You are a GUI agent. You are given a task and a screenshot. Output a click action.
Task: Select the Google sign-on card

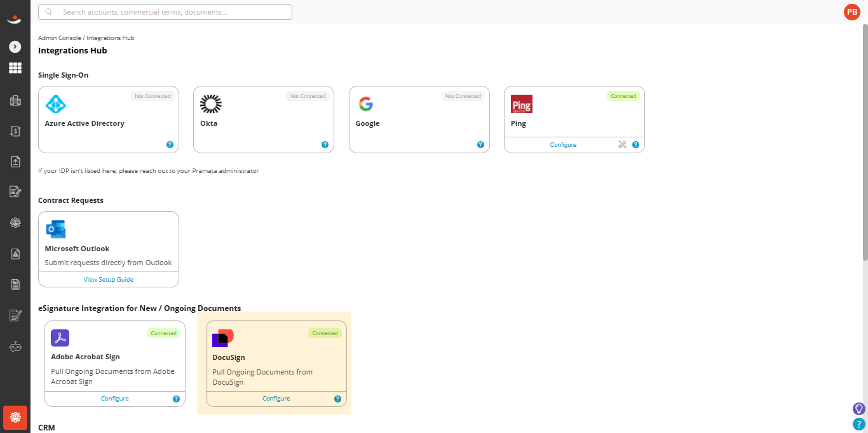pos(419,120)
